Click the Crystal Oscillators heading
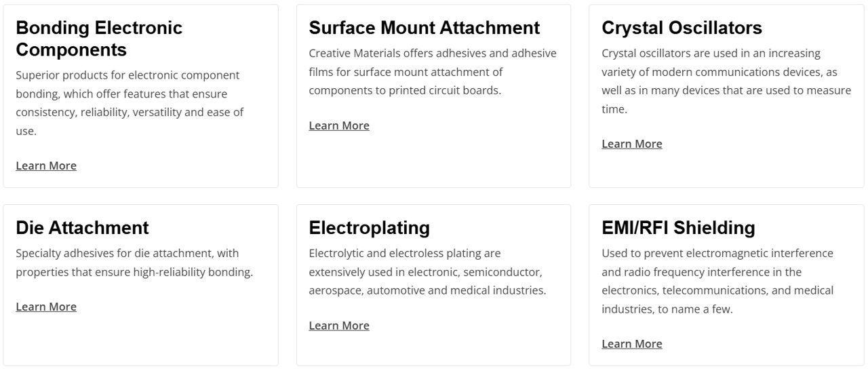This screenshot has height=369, width=868. pos(682,28)
